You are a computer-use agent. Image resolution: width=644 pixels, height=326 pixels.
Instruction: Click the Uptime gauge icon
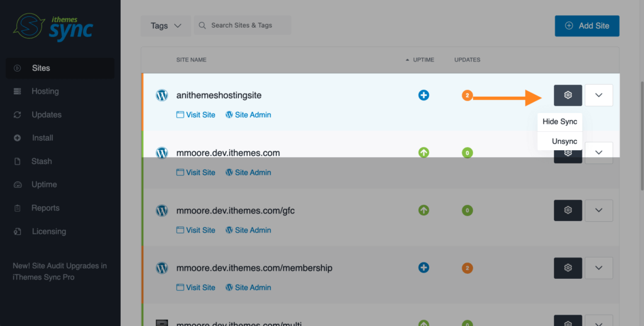[17, 185]
